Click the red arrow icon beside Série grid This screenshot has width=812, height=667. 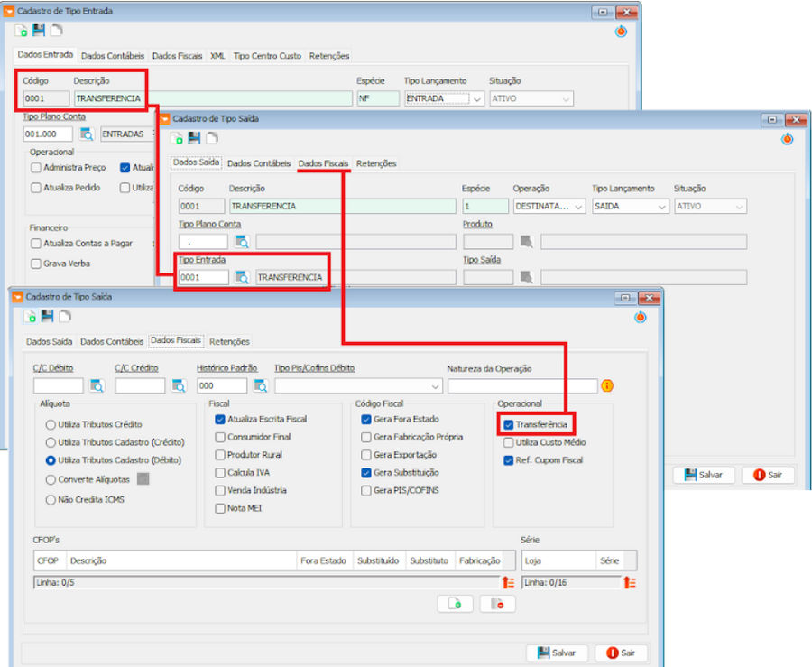pyautogui.click(x=629, y=583)
